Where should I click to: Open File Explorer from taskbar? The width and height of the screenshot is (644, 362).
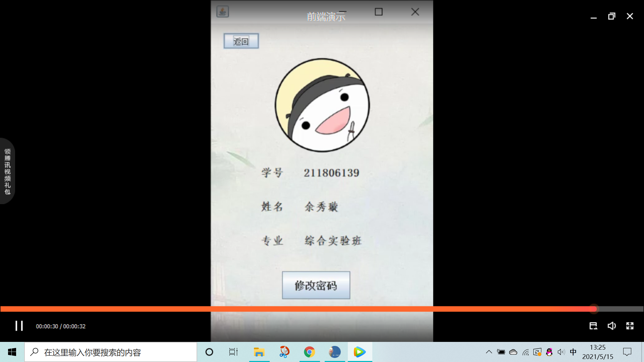tap(259, 352)
